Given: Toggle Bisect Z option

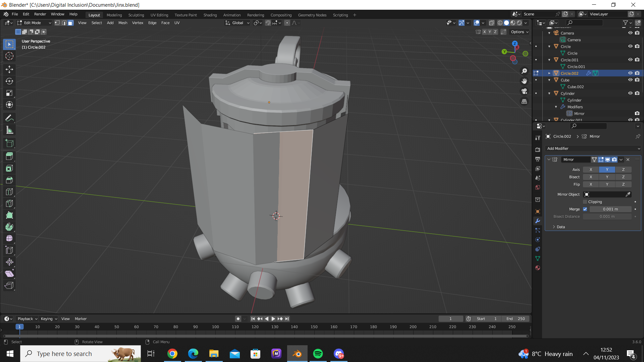Looking at the screenshot, I should [623, 177].
